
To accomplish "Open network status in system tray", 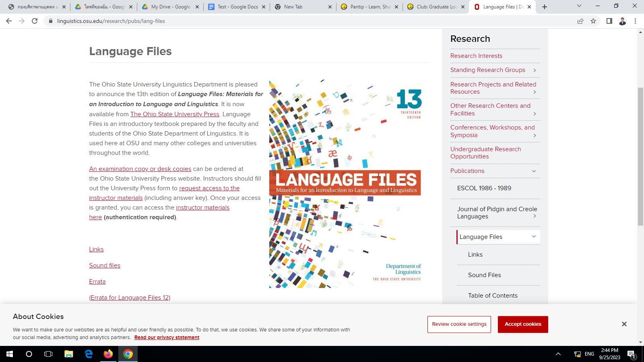I will (578, 354).
